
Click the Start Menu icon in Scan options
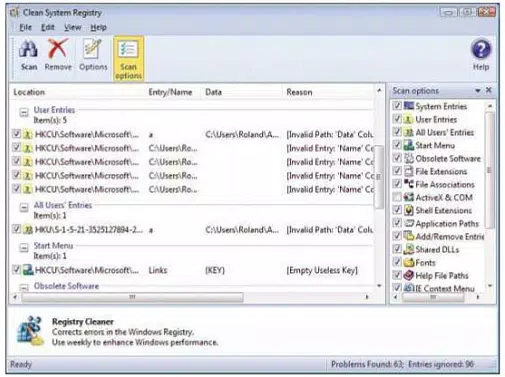409,145
